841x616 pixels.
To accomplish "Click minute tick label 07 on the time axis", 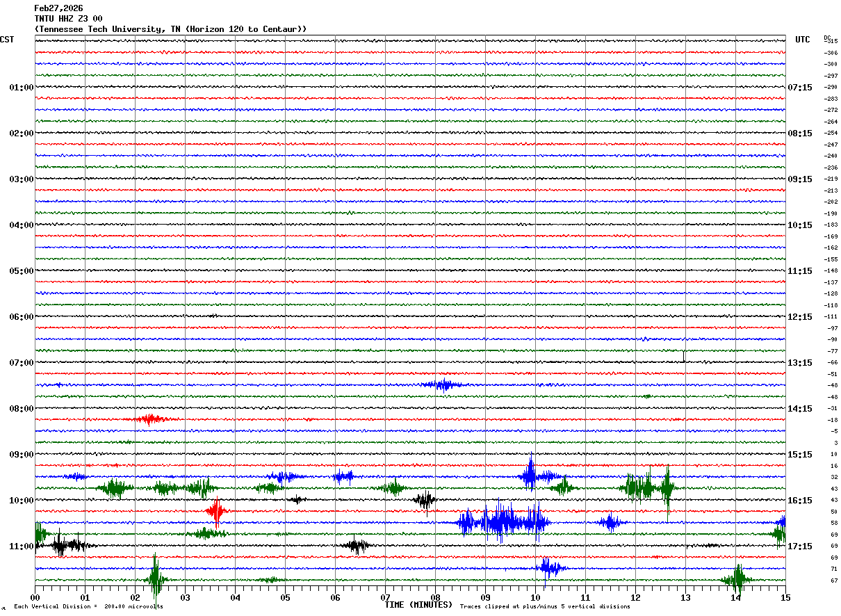I will click(x=385, y=597).
